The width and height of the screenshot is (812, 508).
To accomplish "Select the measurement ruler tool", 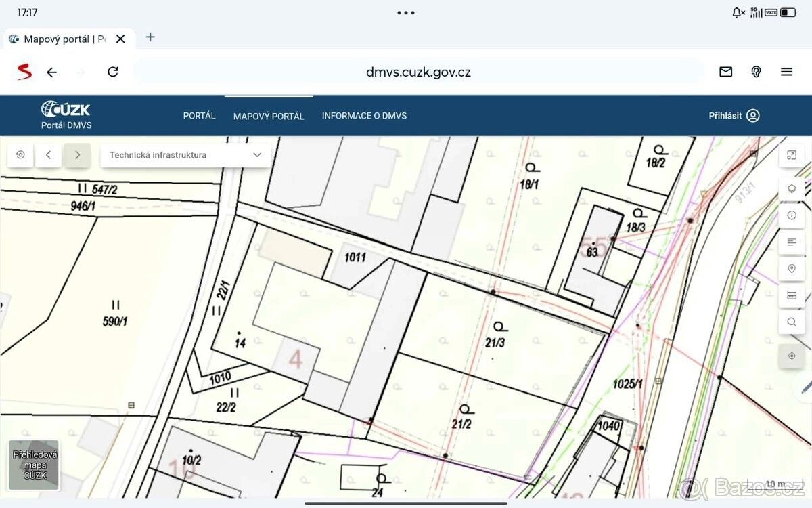I will tap(792, 295).
